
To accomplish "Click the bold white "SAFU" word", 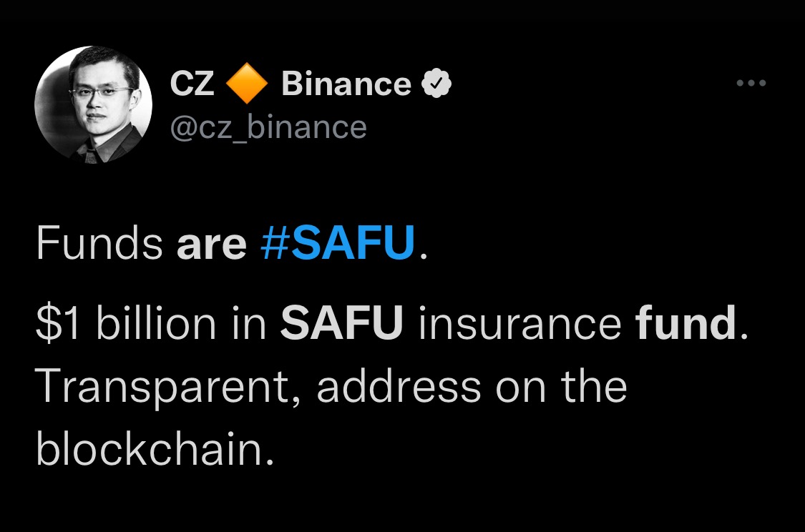I will pos(341,324).
